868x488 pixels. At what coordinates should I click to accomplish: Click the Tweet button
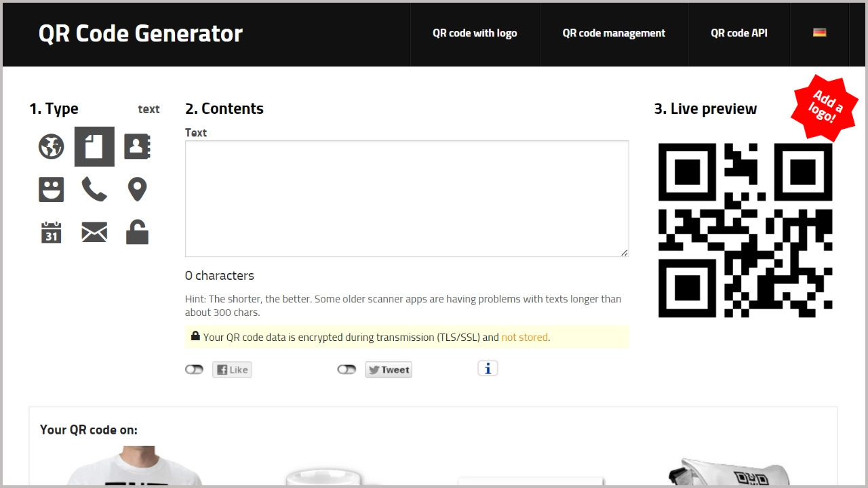point(389,369)
